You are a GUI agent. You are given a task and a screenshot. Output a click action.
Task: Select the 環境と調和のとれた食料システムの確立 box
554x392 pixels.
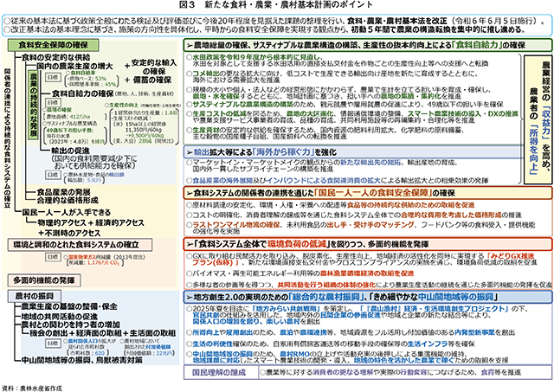[x=80, y=245]
